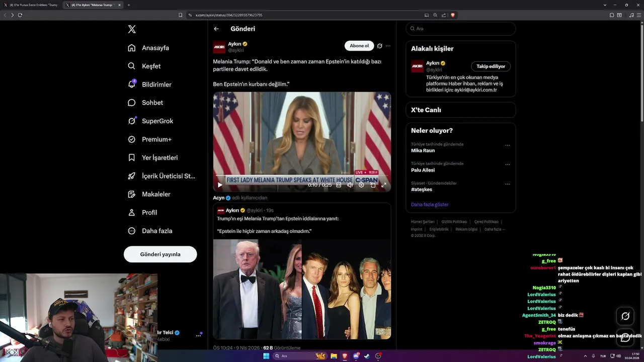The image size is (644, 362).
Task: Open account switcher three-dot menu
Action: (x=198, y=335)
